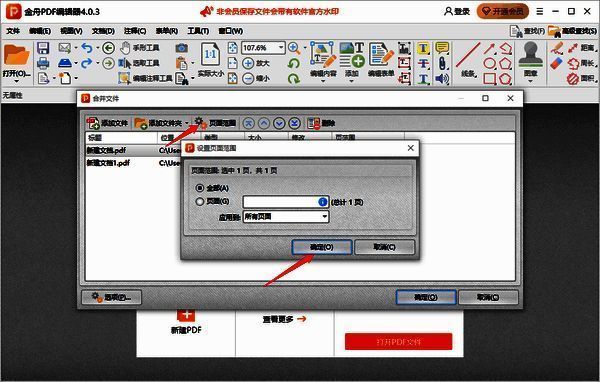
Task: Click the 删除 button in merge dialog
Action: (x=321, y=123)
